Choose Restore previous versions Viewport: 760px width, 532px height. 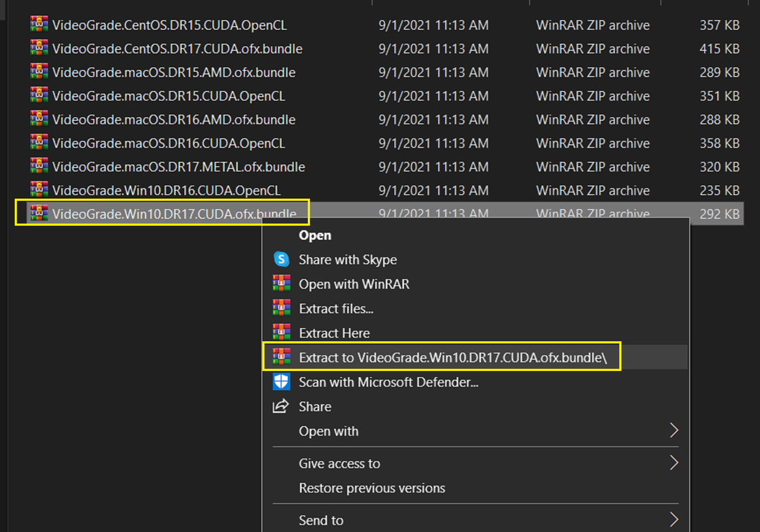point(372,488)
